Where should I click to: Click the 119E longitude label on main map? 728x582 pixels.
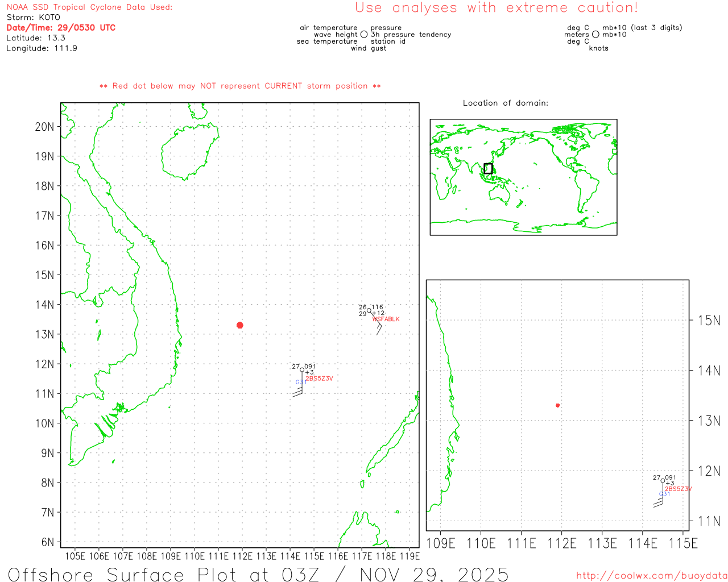pos(409,556)
